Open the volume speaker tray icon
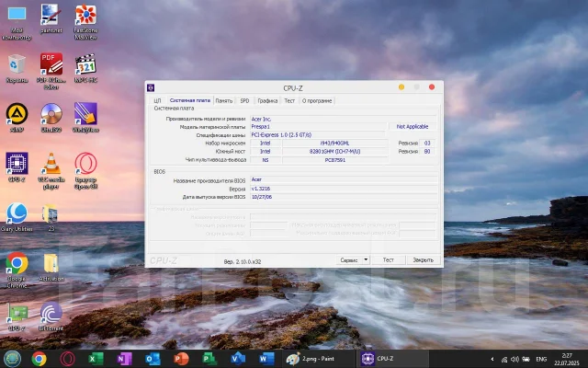The width and height of the screenshot is (588, 368). point(514,360)
